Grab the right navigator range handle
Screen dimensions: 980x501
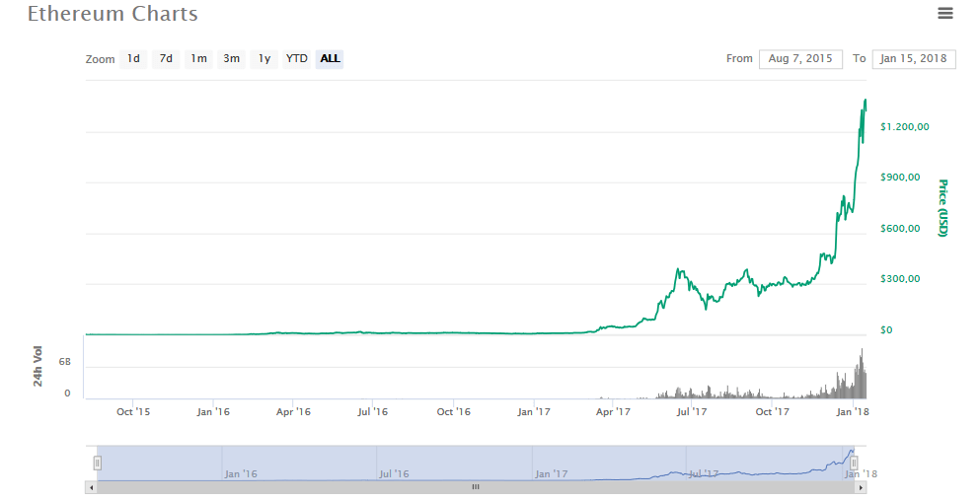coord(854,463)
